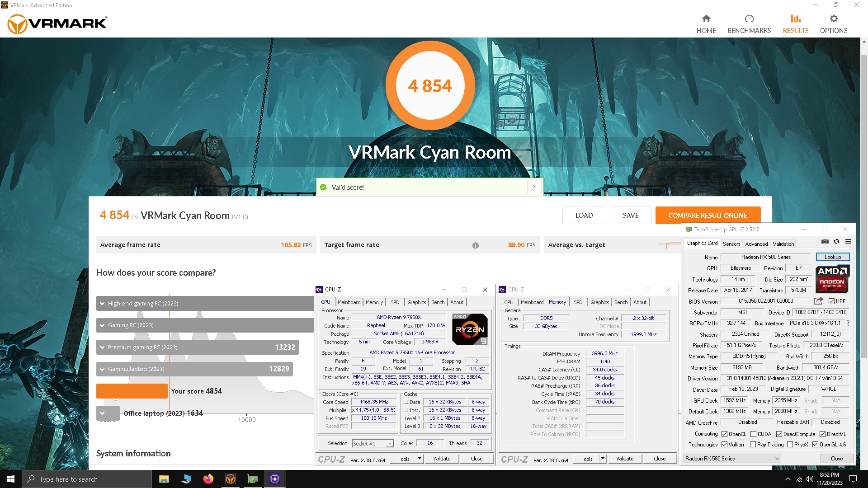Screen dimensions: 868x488
Task: Open Bench tab in left CPU-Z window
Action: tap(438, 302)
